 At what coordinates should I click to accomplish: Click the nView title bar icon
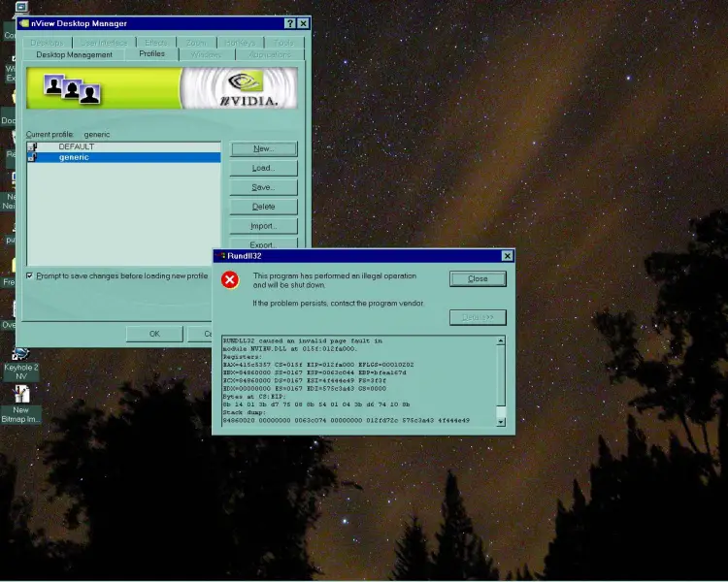[x=24, y=23]
